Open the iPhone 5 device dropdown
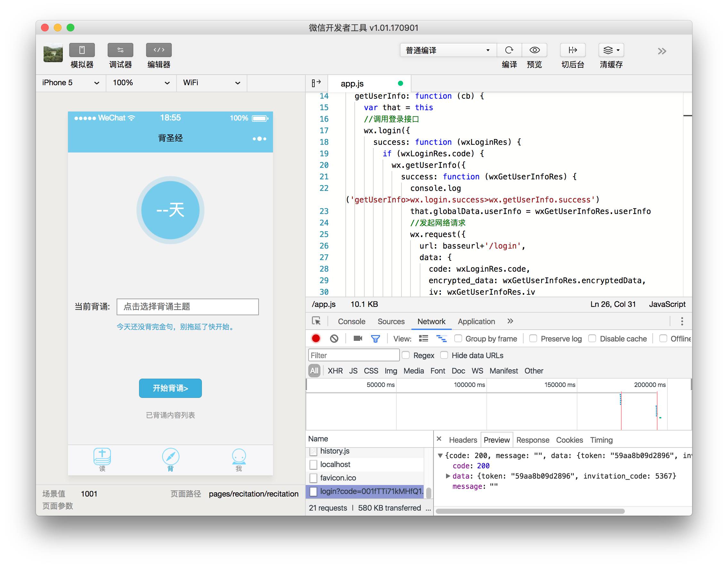The image size is (728, 567). pos(70,83)
